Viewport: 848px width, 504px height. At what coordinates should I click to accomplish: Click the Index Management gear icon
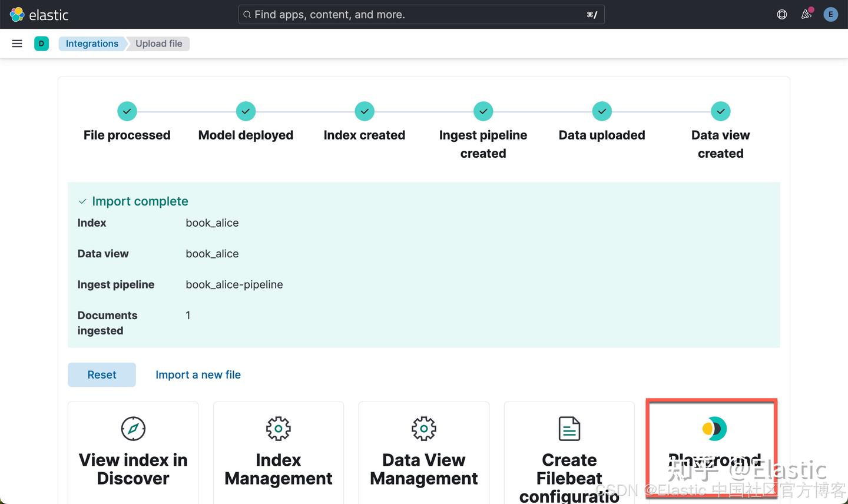point(278,429)
